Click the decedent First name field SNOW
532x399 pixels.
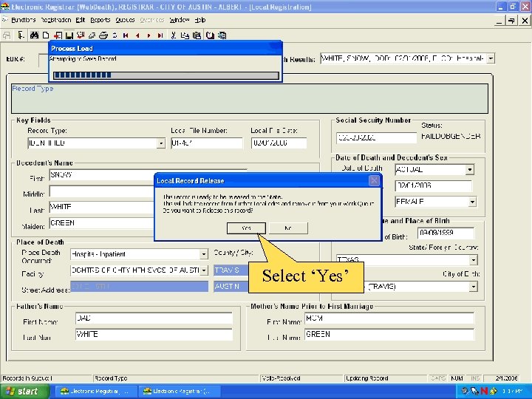[x=102, y=175]
